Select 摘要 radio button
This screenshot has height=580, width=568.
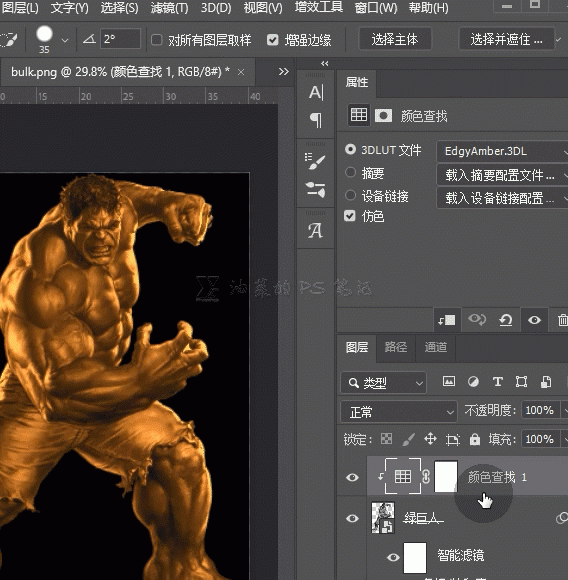click(350, 172)
